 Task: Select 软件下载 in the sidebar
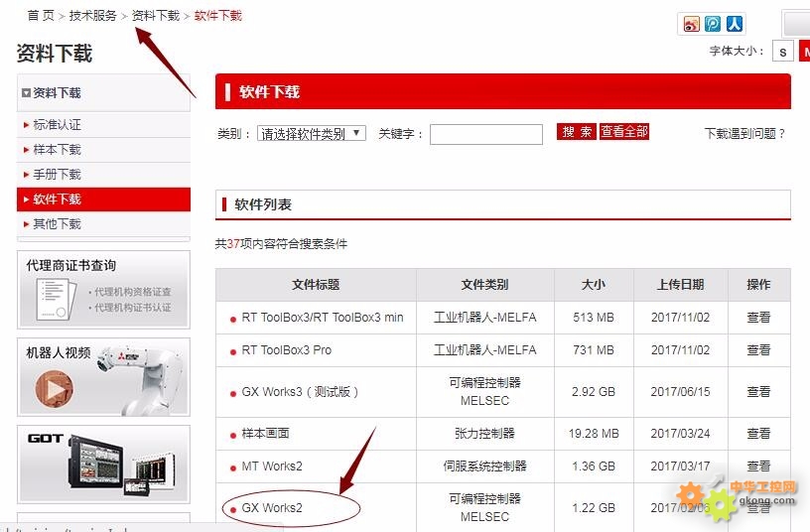[x=103, y=199]
